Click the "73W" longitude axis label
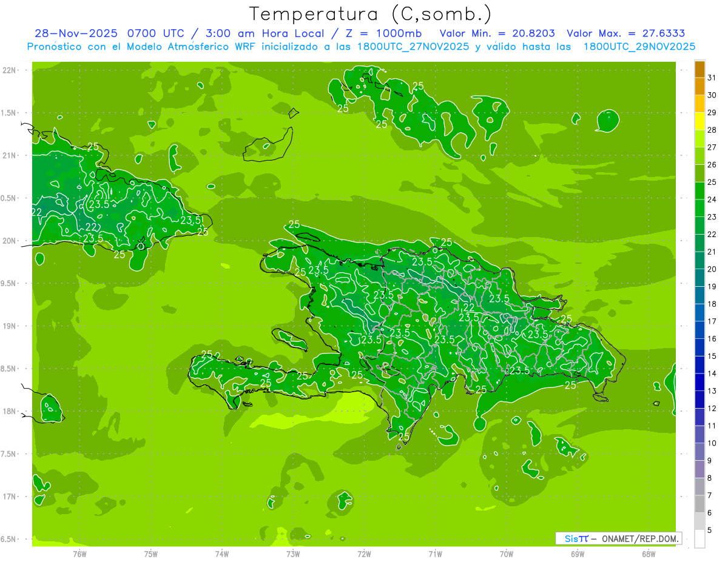Image resolution: width=728 pixels, height=562 pixels. pos(293,554)
